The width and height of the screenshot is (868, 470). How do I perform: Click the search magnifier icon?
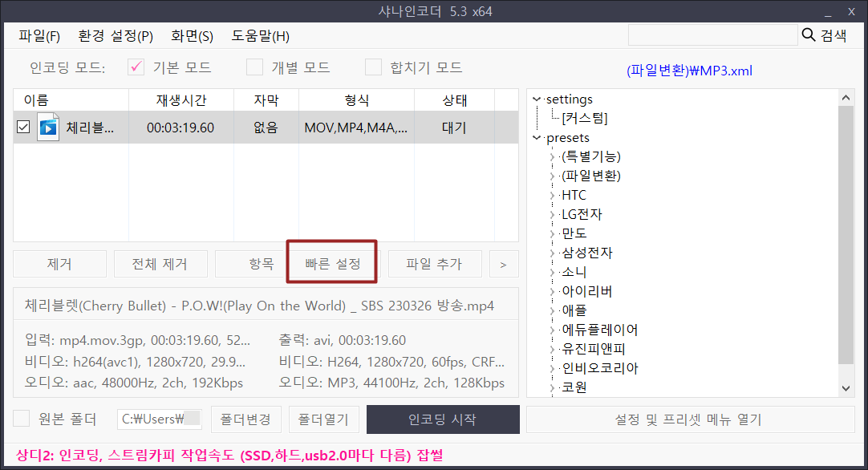(x=808, y=35)
